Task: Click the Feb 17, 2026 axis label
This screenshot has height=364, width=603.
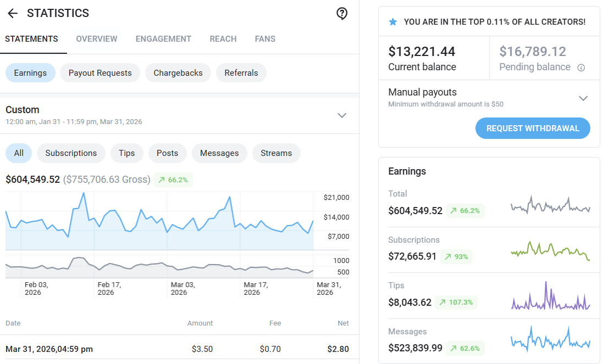Action: click(109, 288)
